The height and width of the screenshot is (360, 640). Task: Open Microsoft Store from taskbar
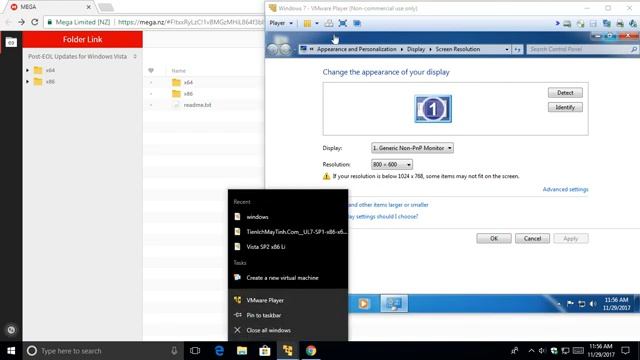tap(265, 351)
